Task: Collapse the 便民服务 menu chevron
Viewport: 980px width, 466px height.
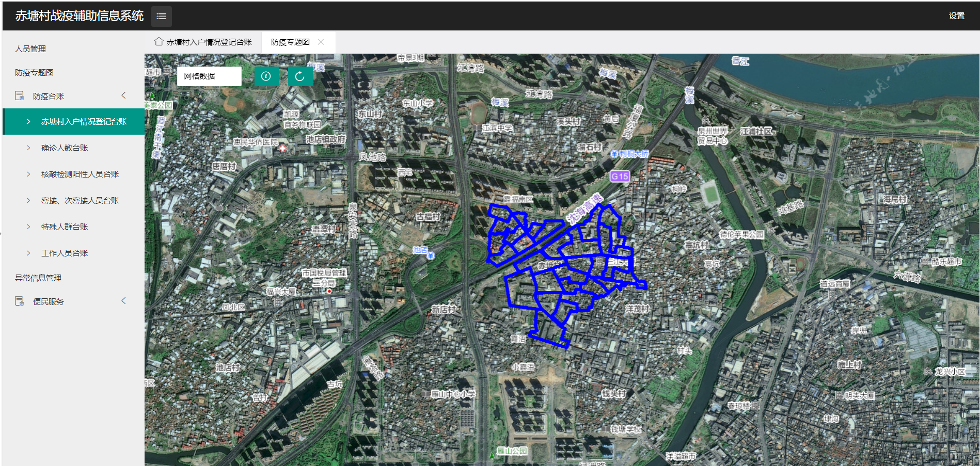Action: [x=124, y=301]
